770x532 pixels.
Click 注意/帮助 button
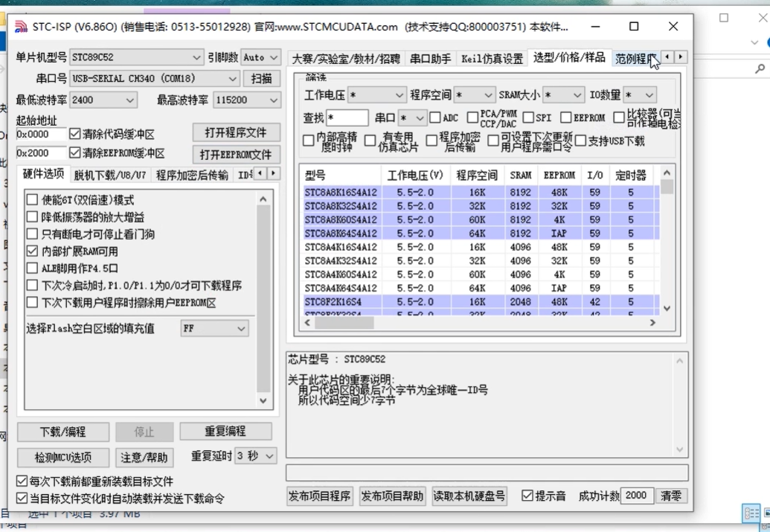[144, 458]
